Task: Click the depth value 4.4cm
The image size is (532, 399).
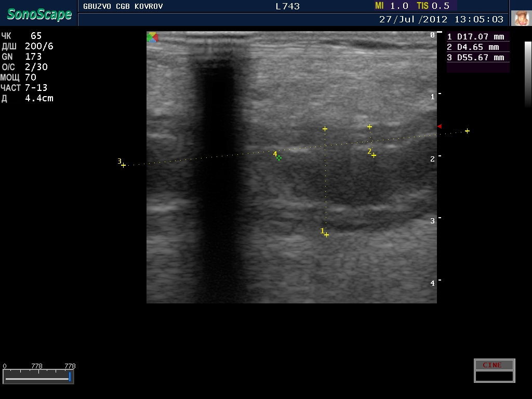Action: [x=39, y=98]
